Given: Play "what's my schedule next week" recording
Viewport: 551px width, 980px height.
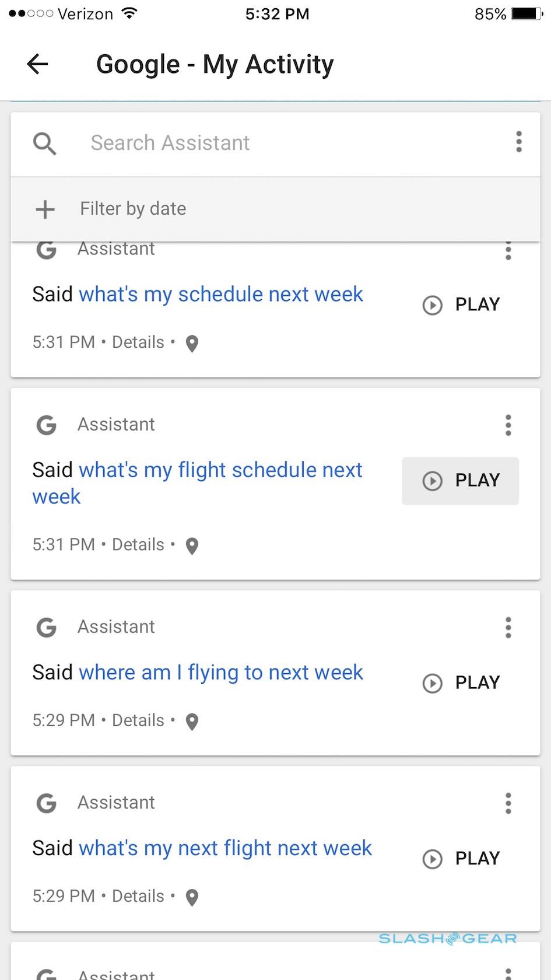Looking at the screenshot, I should (x=461, y=304).
